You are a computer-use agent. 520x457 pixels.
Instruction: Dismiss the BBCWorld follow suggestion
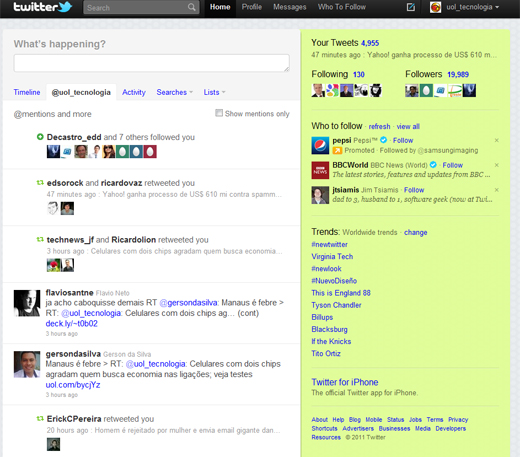tap(496, 165)
